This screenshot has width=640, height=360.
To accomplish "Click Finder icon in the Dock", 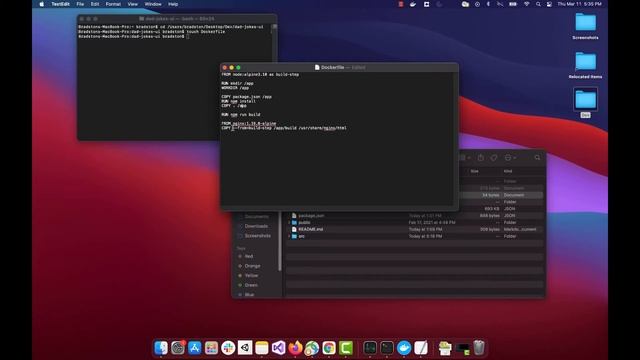I will 161,348.
